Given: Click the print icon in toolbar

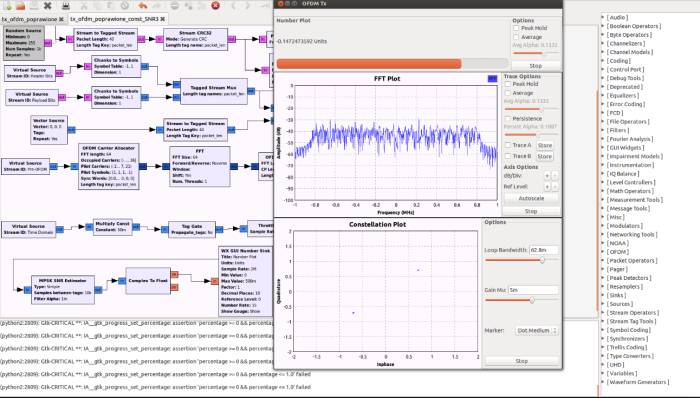Looking at the screenshot, I should point(66,6).
